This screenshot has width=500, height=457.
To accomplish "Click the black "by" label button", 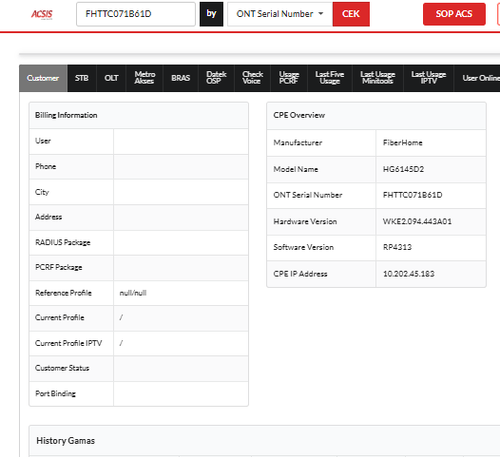I will point(211,14).
